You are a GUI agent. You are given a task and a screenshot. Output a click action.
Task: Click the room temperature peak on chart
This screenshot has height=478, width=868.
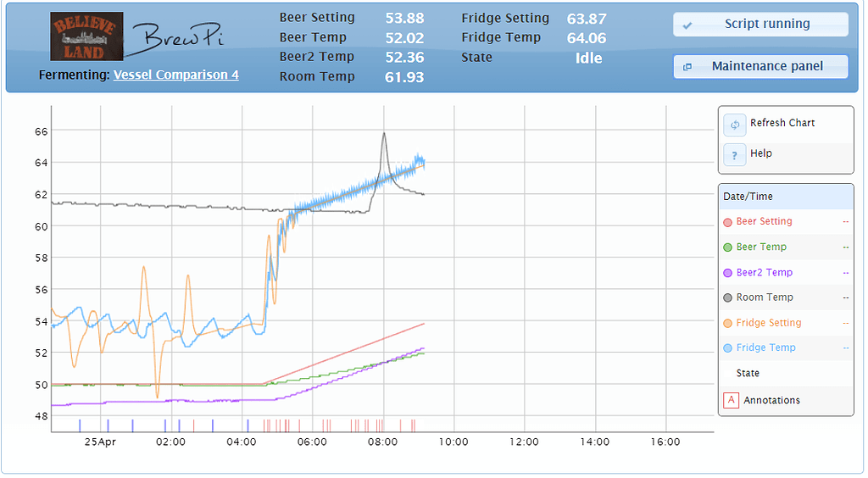coord(384,133)
